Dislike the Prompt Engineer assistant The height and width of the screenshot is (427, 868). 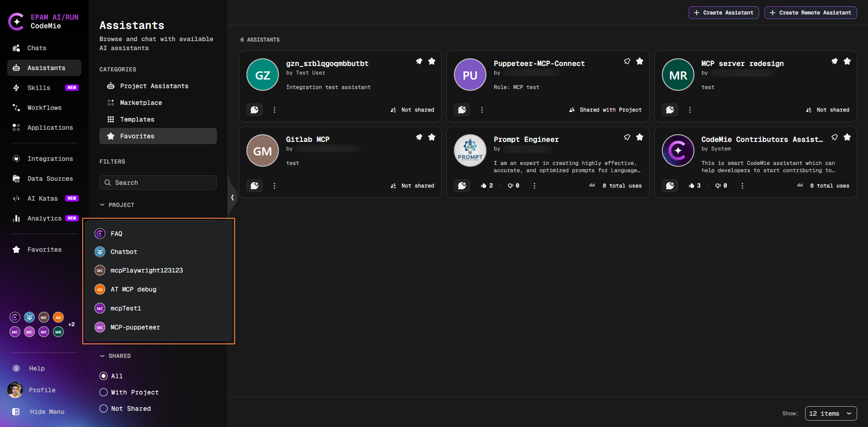click(x=510, y=186)
